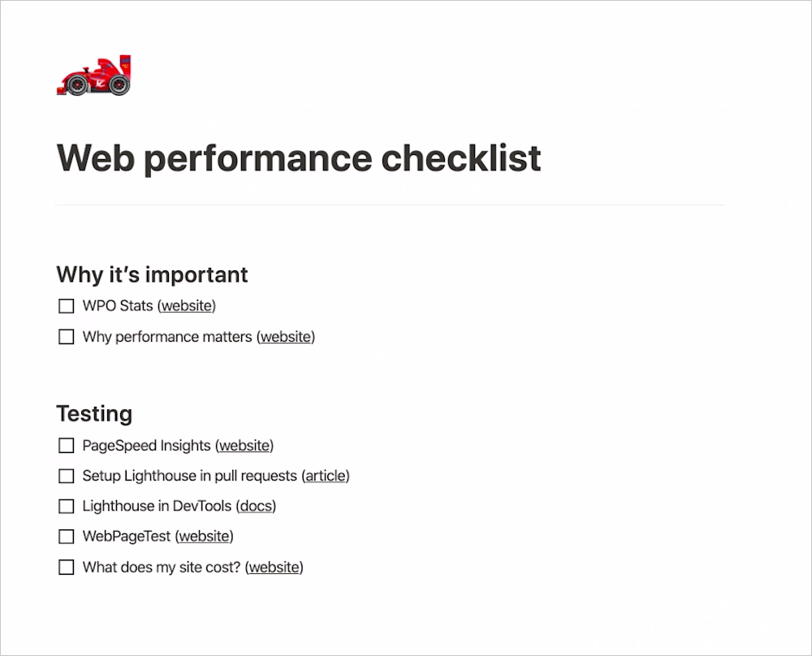Open the PageSpeed Insights website link
This screenshot has height=656, width=812.
point(244,446)
